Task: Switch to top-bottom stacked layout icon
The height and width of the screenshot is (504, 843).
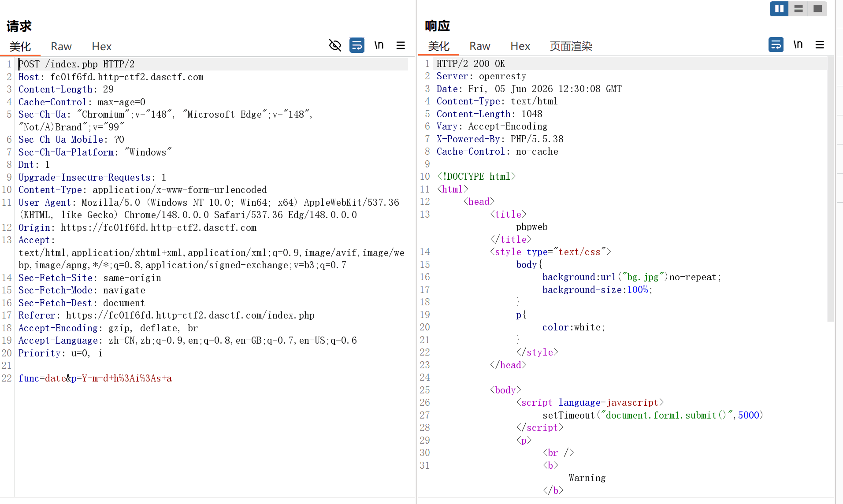Action: pos(798,9)
